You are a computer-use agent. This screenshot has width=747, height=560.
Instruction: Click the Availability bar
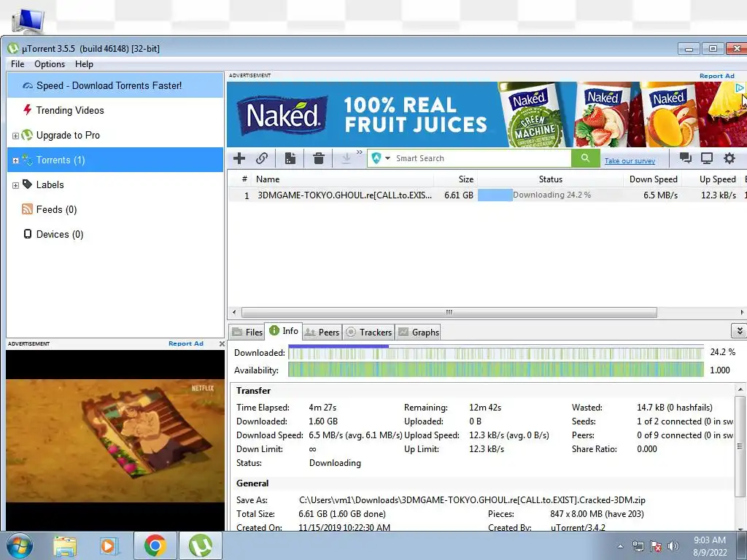[x=495, y=370]
